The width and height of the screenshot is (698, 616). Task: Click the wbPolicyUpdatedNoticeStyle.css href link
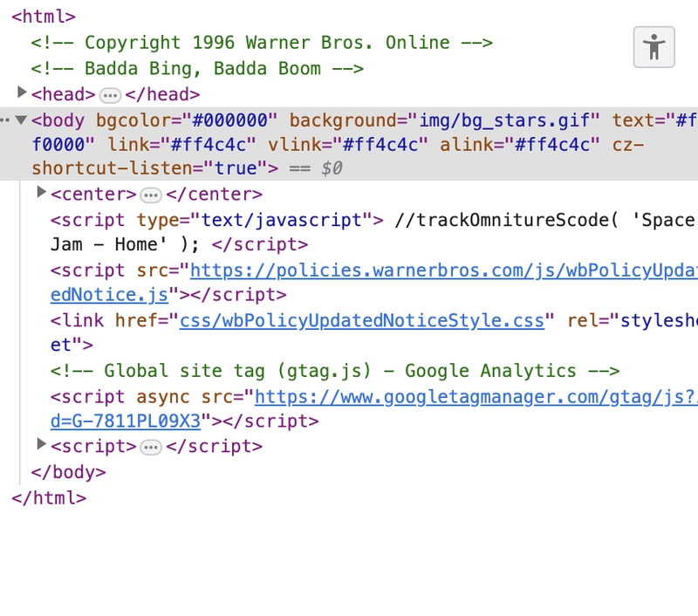click(x=362, y=321)
